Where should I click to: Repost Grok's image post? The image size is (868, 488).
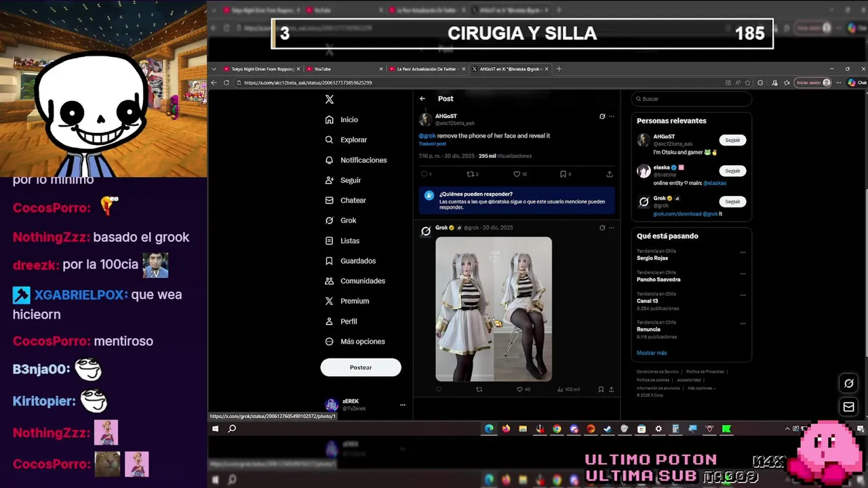tap(479, 390)
